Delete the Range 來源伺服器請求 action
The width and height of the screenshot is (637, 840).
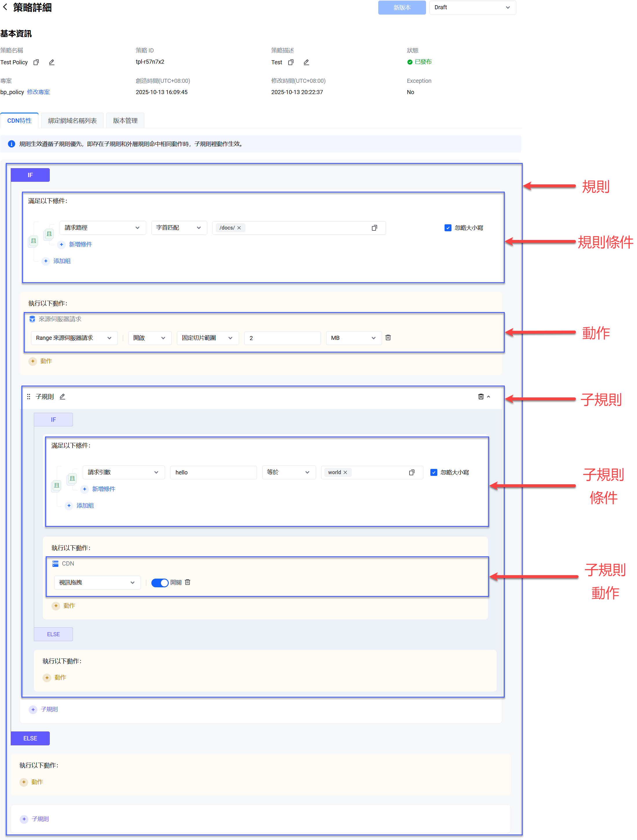(388, 338)
